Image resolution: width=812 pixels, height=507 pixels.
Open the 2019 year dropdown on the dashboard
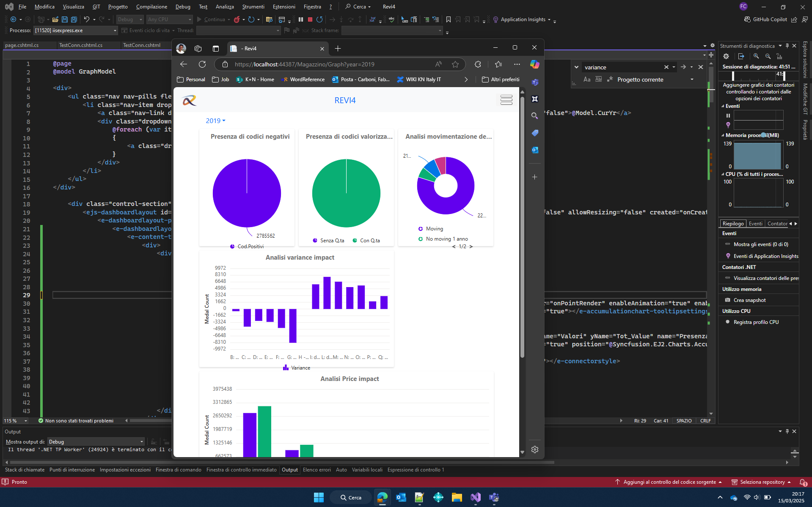(x=215, y=121)
